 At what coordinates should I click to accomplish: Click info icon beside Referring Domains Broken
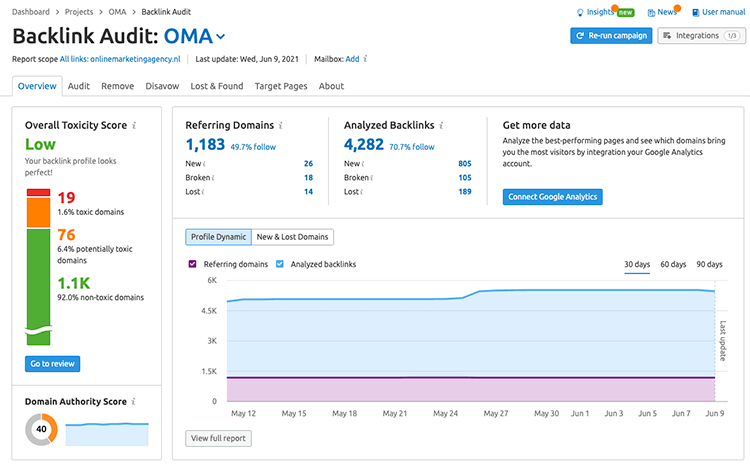213,178
